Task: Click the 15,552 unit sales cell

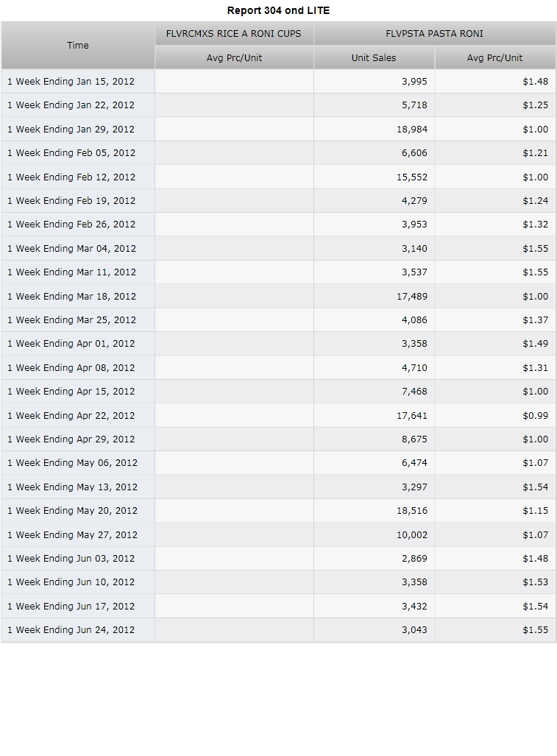Action: 374,177
